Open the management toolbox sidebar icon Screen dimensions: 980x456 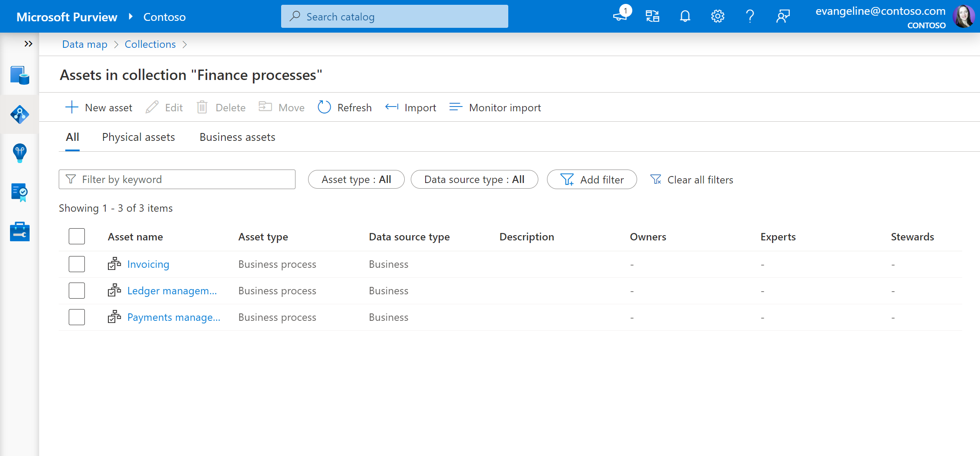tap(20, 232)
